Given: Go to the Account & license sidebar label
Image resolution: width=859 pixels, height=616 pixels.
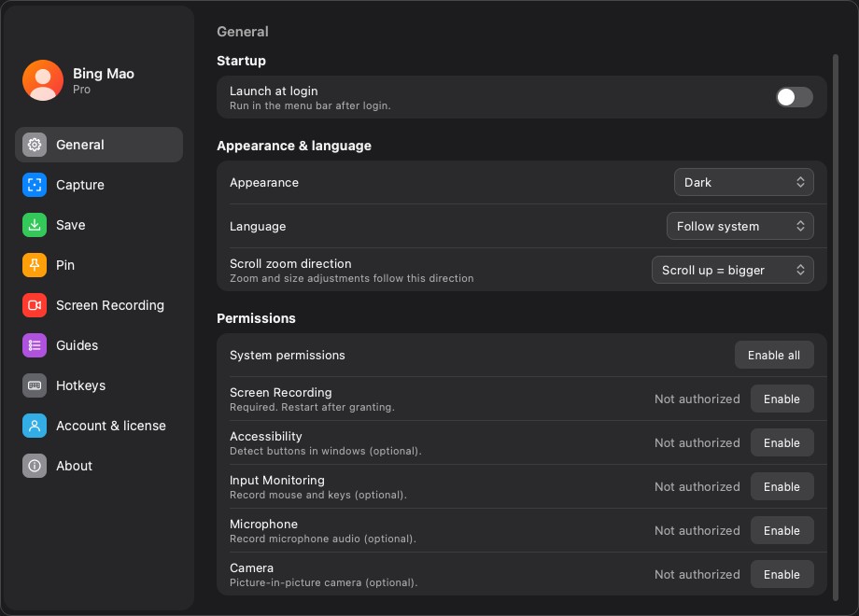Looking at the screenshot, I should tap(111, 426).
